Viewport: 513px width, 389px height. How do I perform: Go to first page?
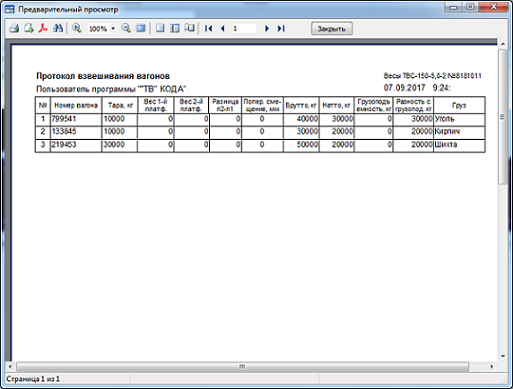click(x=209, y=29)
